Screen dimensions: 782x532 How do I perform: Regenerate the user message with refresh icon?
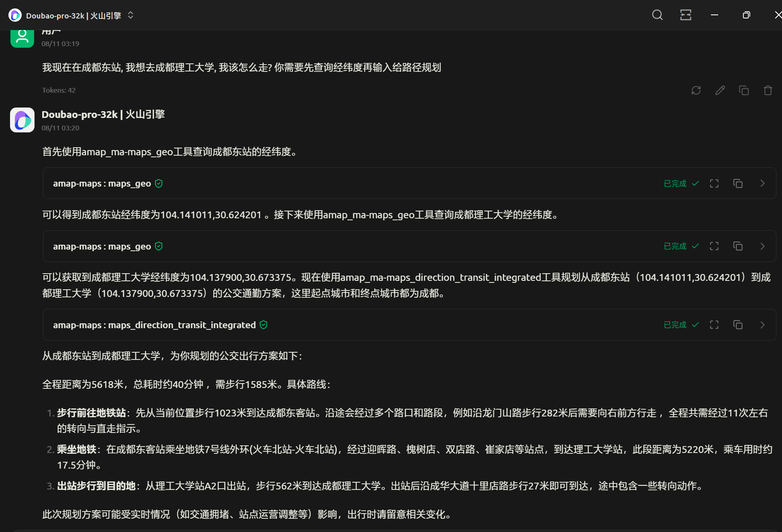(696, 90)
